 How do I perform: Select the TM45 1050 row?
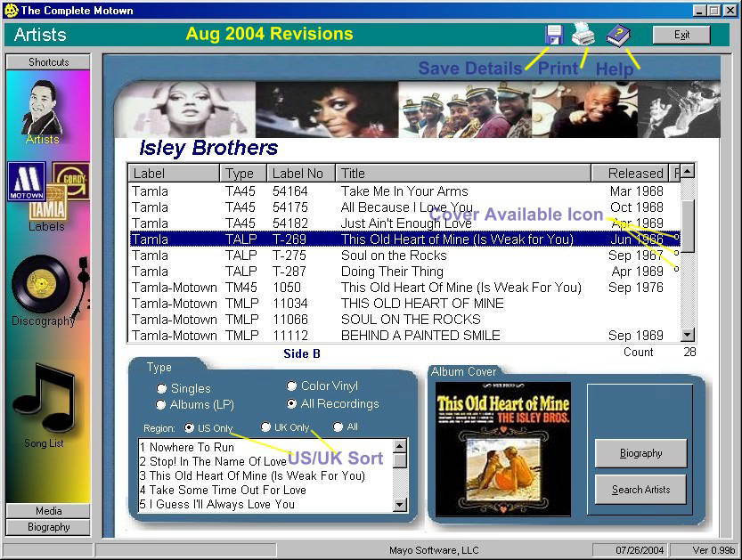(x=404, y=288)
